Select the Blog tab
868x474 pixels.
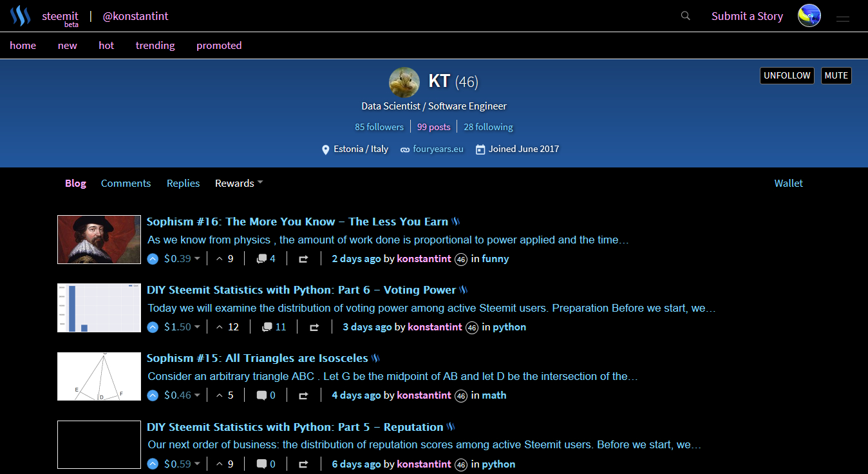click(75, 184)
